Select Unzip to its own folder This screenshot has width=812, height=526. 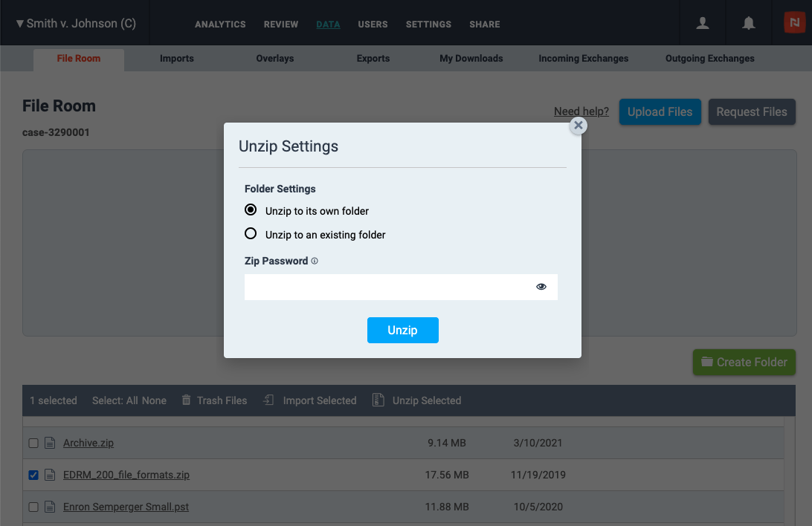click(x=251, y=210)
